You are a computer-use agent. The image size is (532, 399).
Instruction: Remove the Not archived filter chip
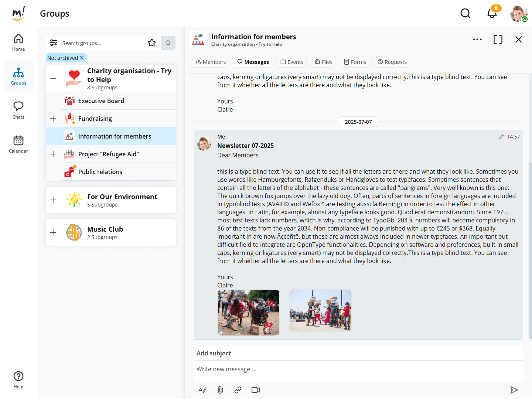(x=82, y=58)
